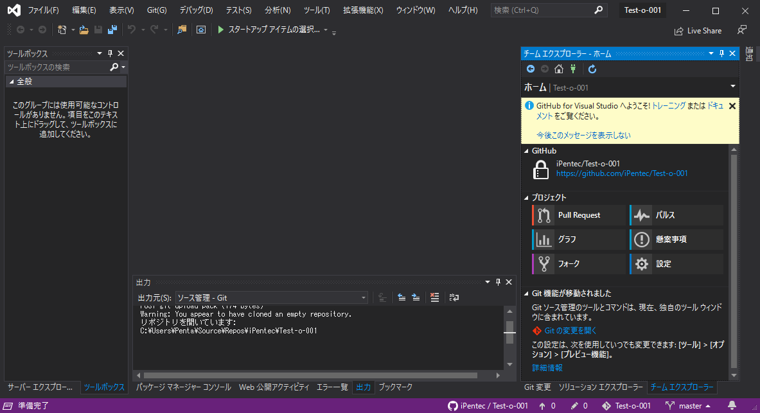The image size is (760, 413).
Task: Toggle auto-hide pin on Team Explorer
Action: (x=722, y=53)
